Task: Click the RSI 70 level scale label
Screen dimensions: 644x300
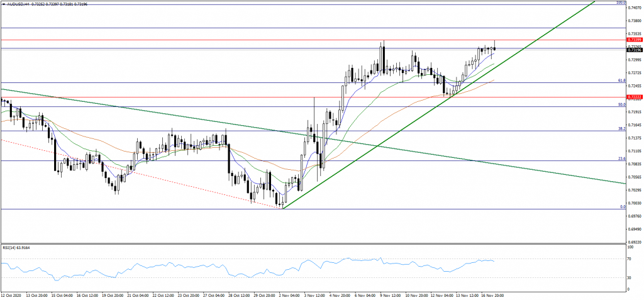Action: [x=630, y=258]
